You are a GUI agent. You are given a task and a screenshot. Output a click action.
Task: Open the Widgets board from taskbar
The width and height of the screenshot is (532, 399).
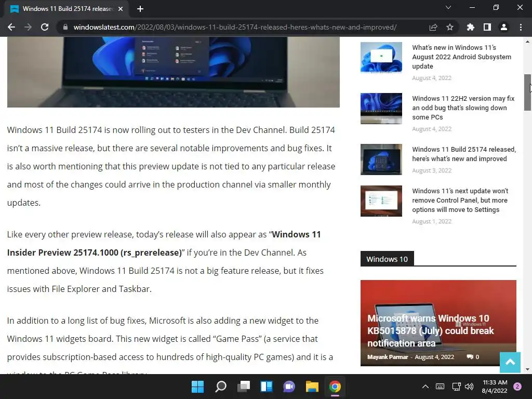[267, 387]
